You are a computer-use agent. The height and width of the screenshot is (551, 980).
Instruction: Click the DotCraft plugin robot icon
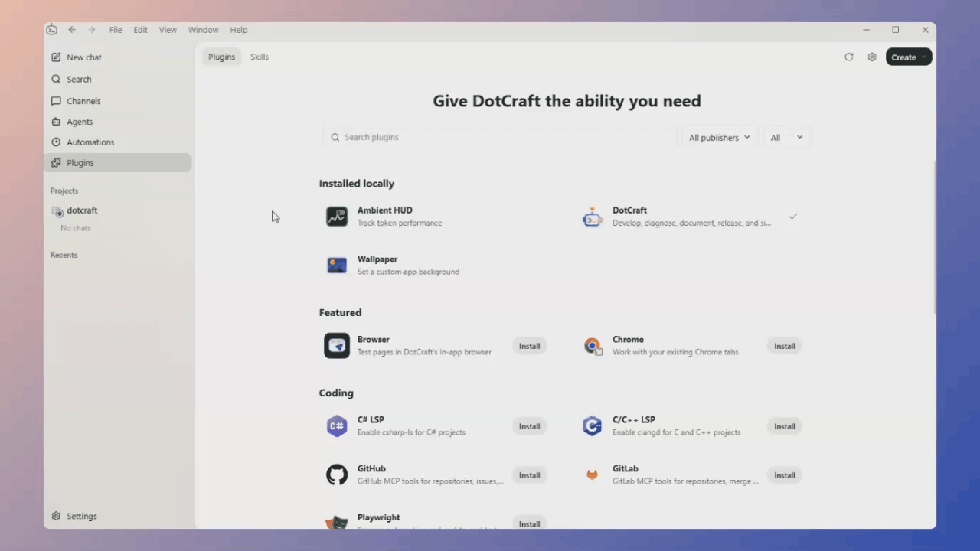coord(592,217)
